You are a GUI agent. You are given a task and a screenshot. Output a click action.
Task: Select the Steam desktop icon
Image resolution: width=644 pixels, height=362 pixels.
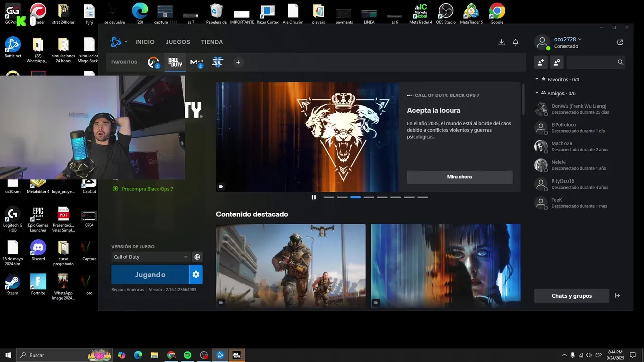tap(13, 284)
